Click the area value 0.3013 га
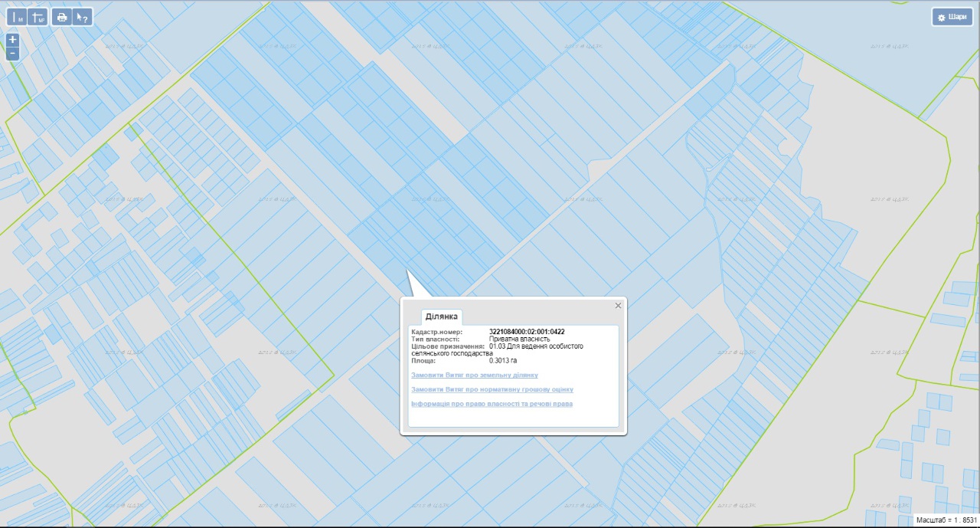 (x=503, y=359)
